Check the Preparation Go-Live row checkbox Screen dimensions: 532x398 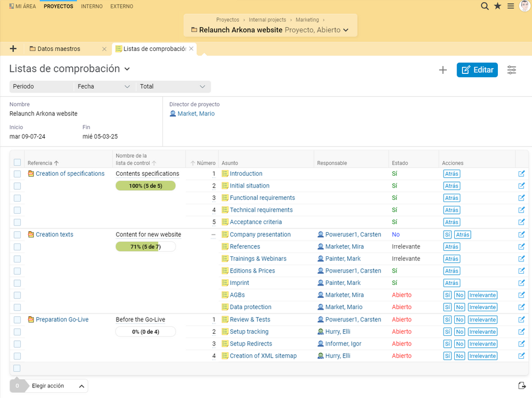tap(17, 320)
